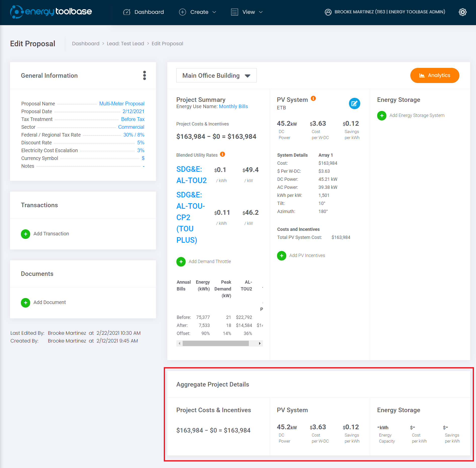Click 3% electricity cost escalation value

(x=141, y=150)
